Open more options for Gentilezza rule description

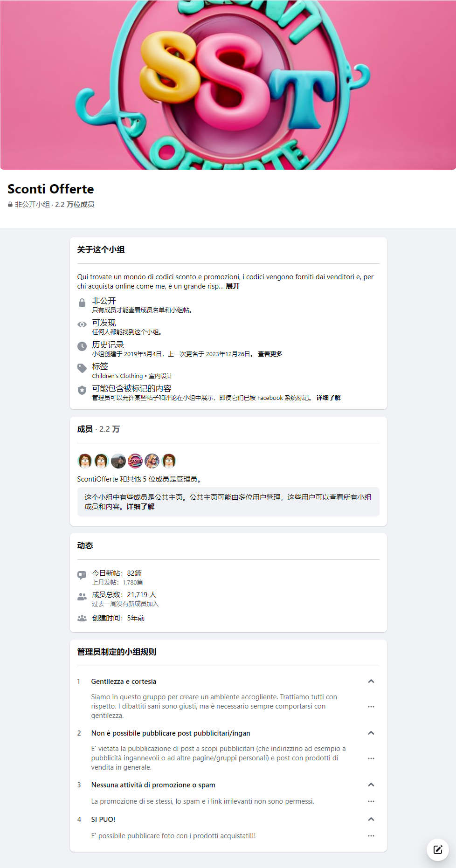pyautogui.click(x=371, y=707)
